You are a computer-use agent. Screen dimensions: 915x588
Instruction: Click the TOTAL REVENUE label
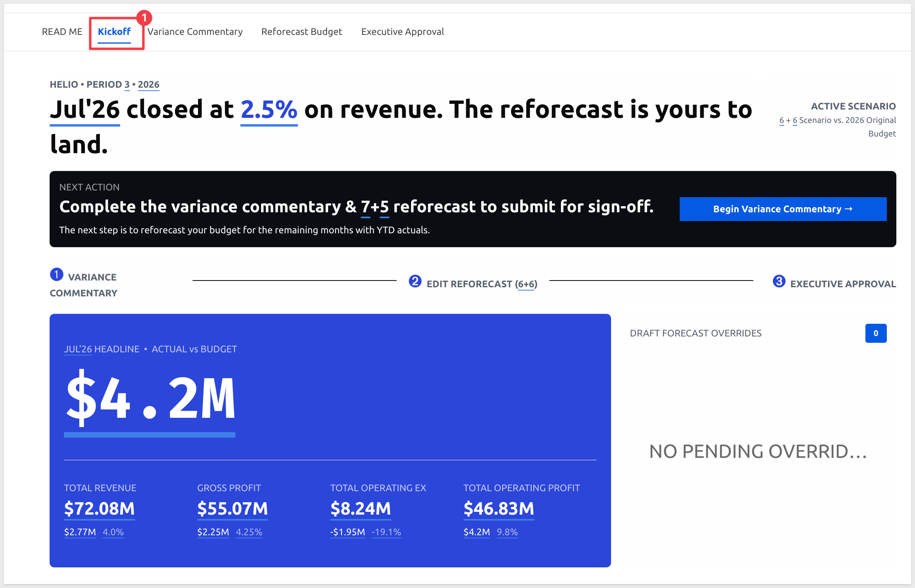100,488
